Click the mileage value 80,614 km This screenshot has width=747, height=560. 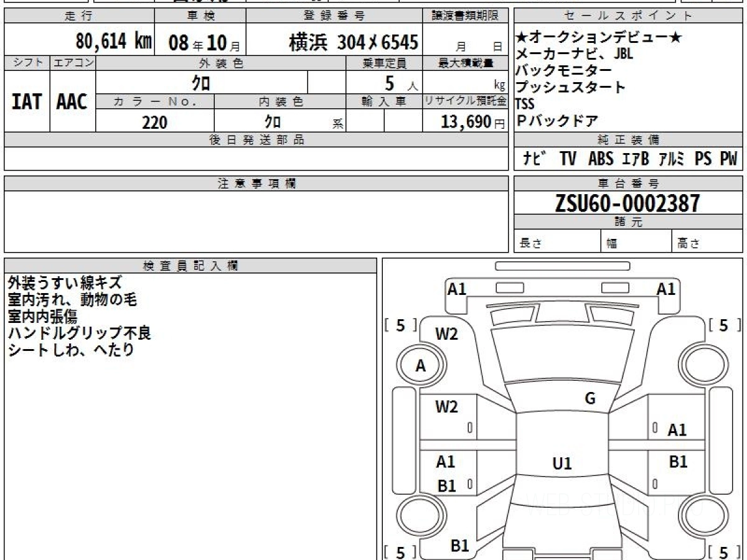[114, 42]
